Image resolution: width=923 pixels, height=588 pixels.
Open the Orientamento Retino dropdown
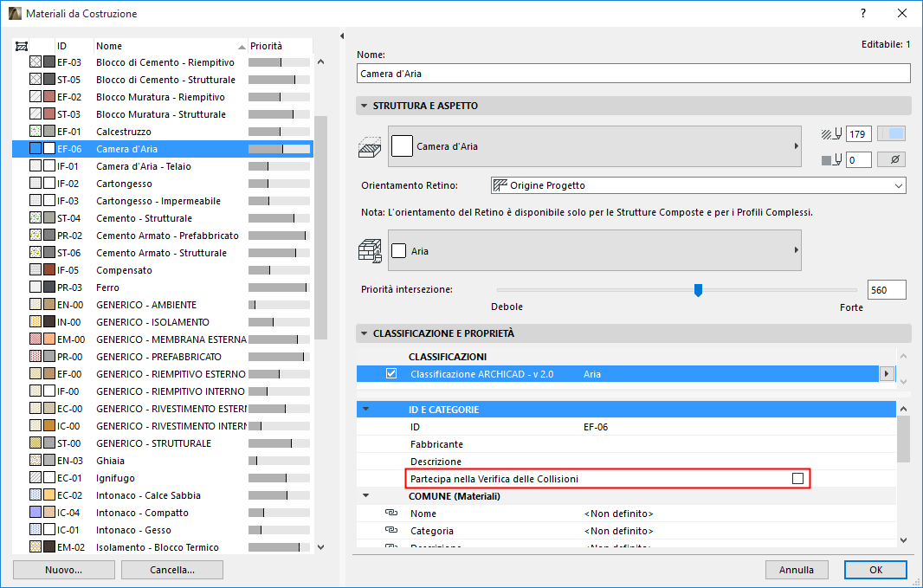click(899, 184)
